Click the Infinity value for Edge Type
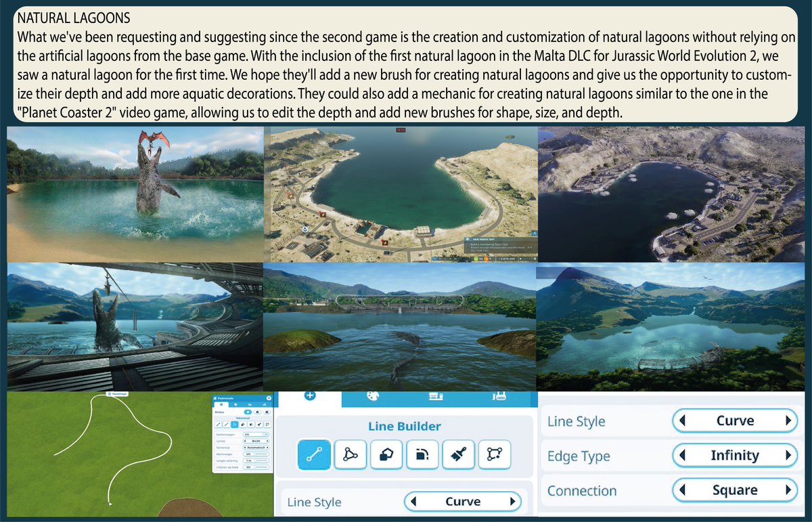This screenshot has height=522, width=812. 735,456
